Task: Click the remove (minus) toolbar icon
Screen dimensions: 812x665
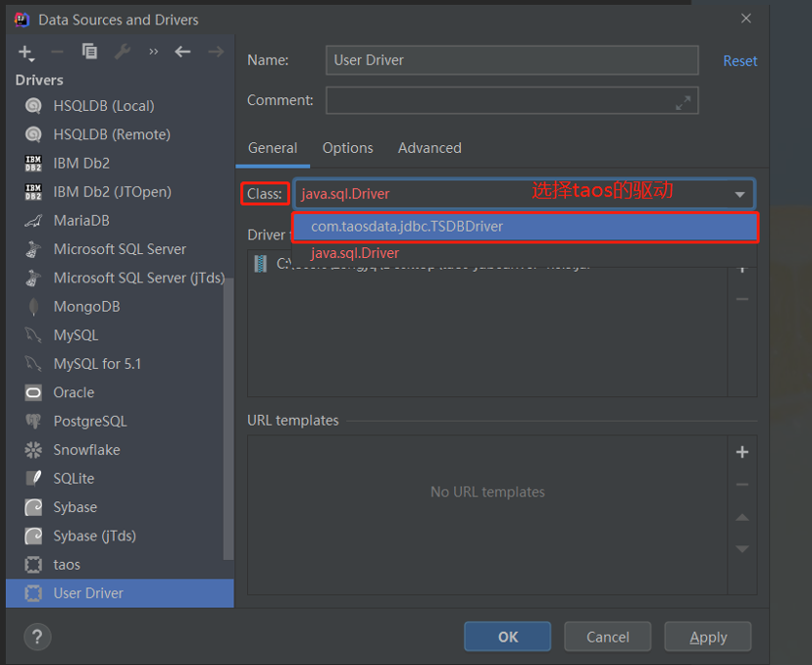Action: [x=57, y=52]
